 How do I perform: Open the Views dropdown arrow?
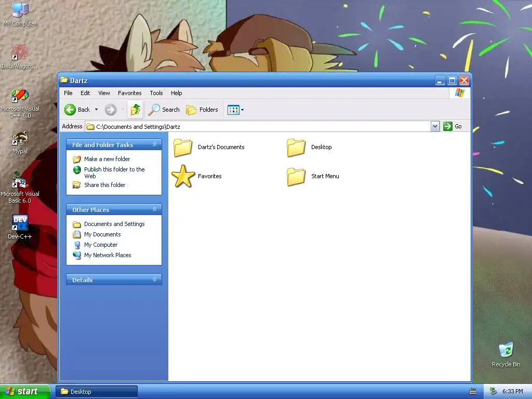click(x=242, y=110)
